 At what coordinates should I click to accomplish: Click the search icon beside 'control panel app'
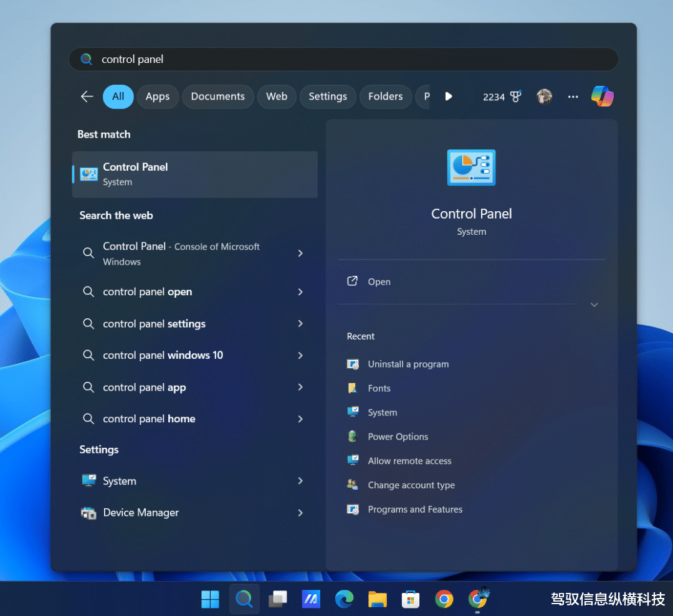pyautogui.click(x=88, y=387)
